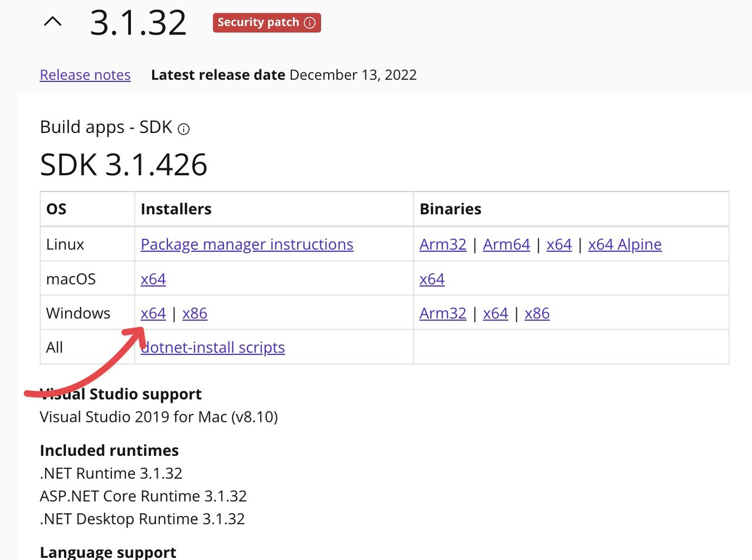The width and height of the screenshot is (752, 560).
Task: Download Windows x86 binaries
Action: point(537,313)
